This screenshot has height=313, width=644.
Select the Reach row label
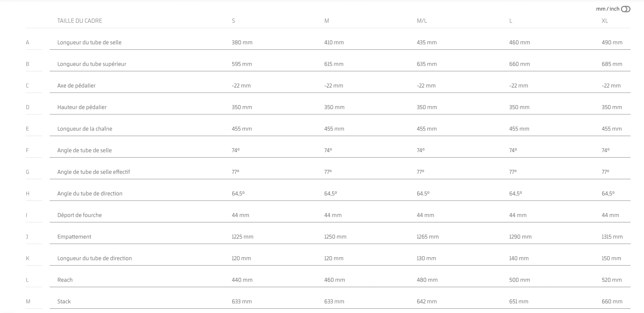click(65, 280)
